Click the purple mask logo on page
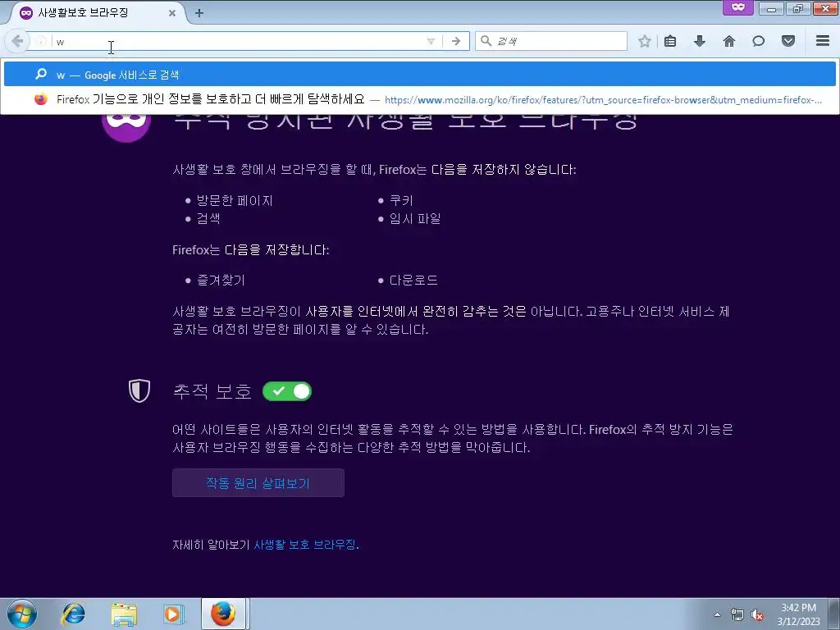 [x=126, y=127]
